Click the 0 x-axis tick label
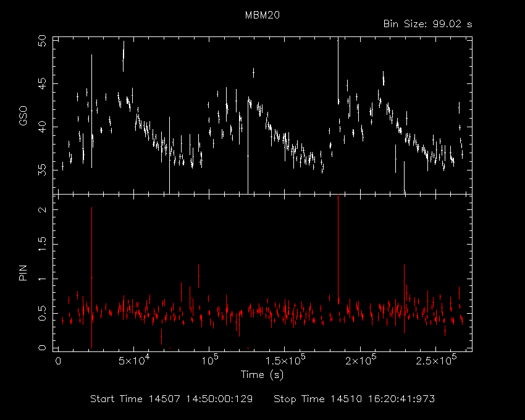Screen dimensions: 525x420 pyautogui.click(x=58, y=361)
